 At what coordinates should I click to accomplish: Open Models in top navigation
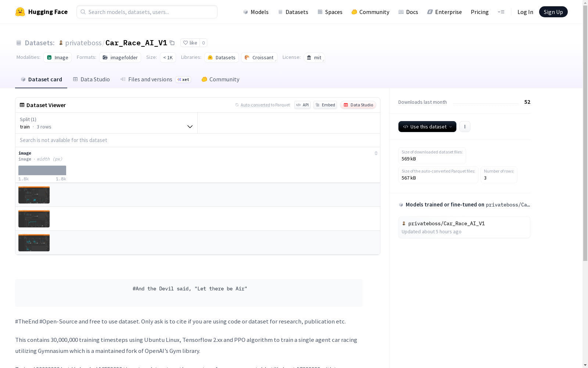click(256, 12)
